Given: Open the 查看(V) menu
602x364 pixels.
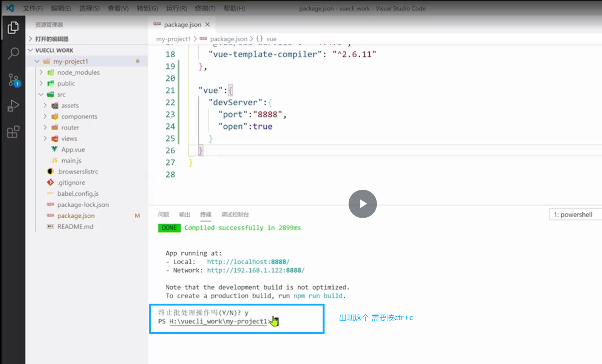Looking at the screenshot, I should (118, 8).
